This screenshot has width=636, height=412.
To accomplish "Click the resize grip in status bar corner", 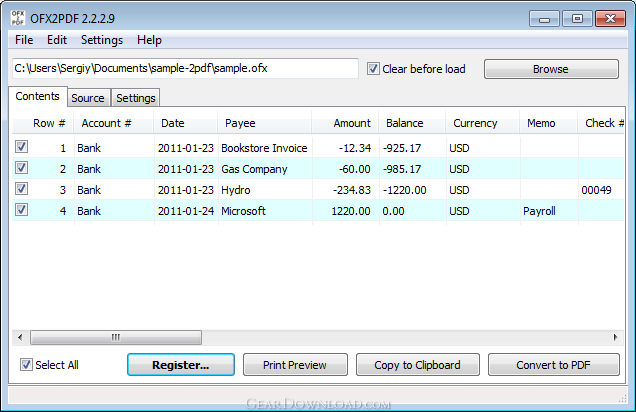I will click(x=622, y=399).
